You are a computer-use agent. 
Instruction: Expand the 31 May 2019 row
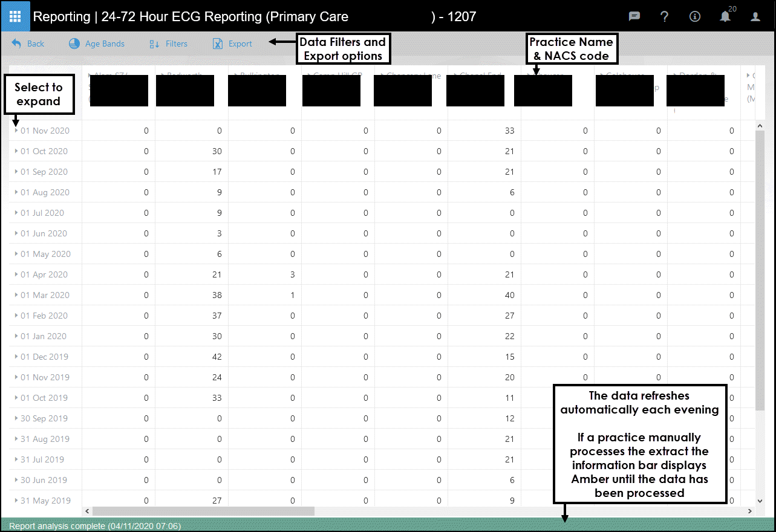16,501
